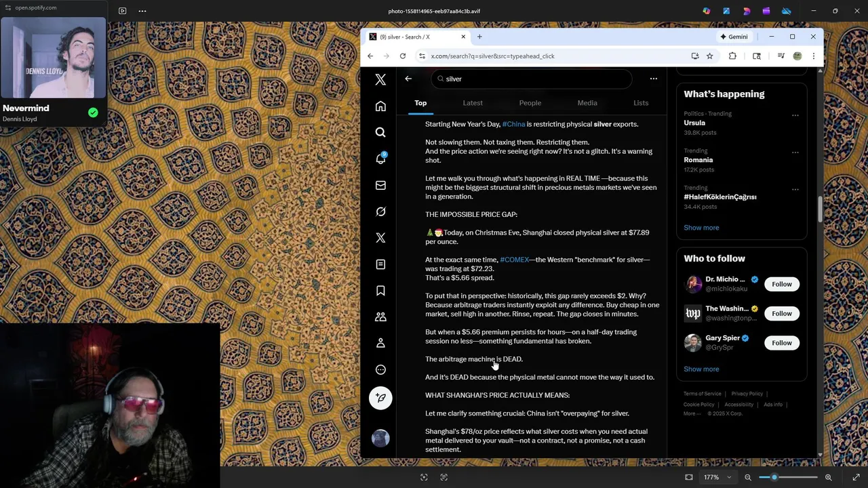Click the Chrome address bar URL

point(492,56)
